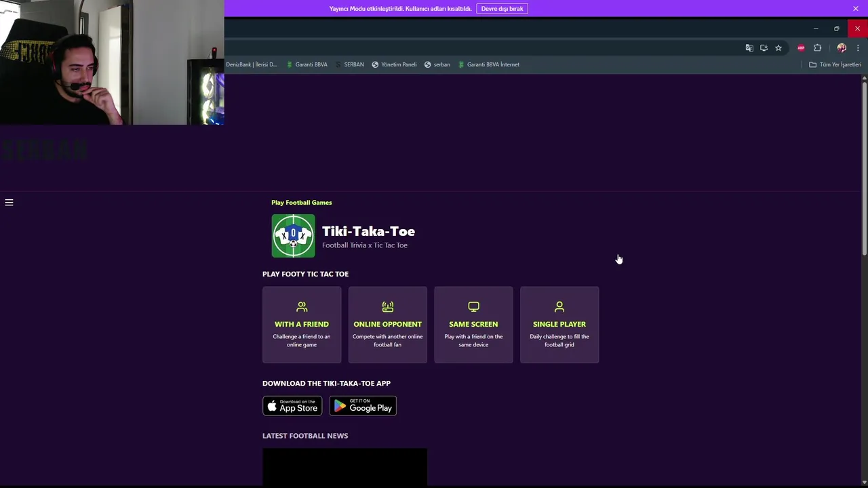Image resolution: width=868 pixels, height=488 pixels.
Task: Download from the App Store badge
Action: 292,406
